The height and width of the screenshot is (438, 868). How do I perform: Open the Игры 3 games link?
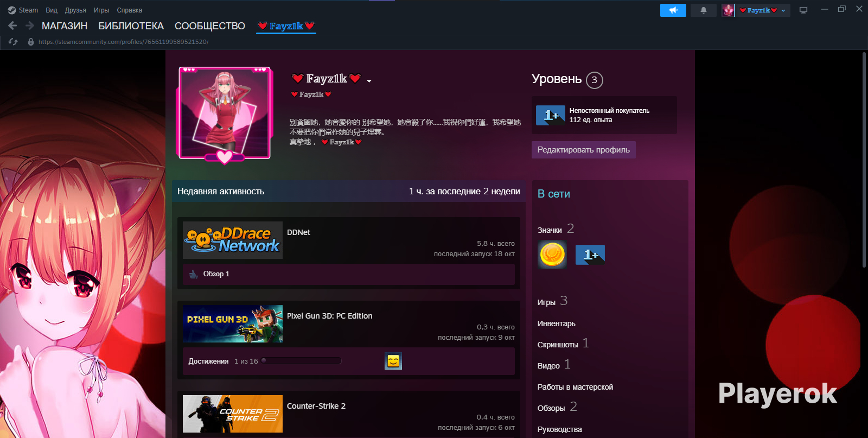(x=552, y=302)
